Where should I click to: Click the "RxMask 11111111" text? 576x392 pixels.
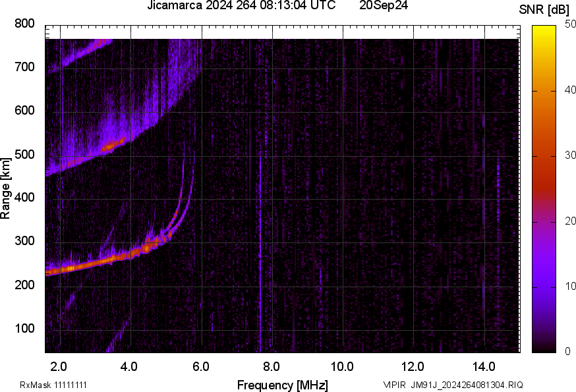53,385
